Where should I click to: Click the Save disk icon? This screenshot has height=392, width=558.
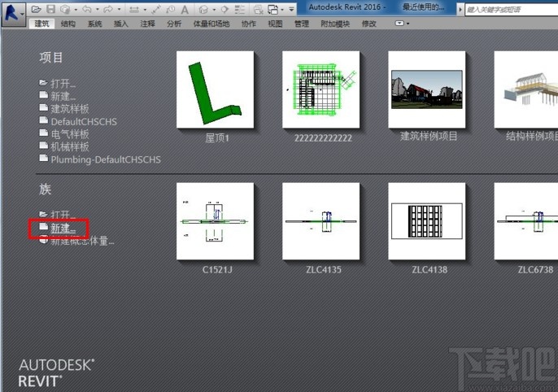click(51, 9)
